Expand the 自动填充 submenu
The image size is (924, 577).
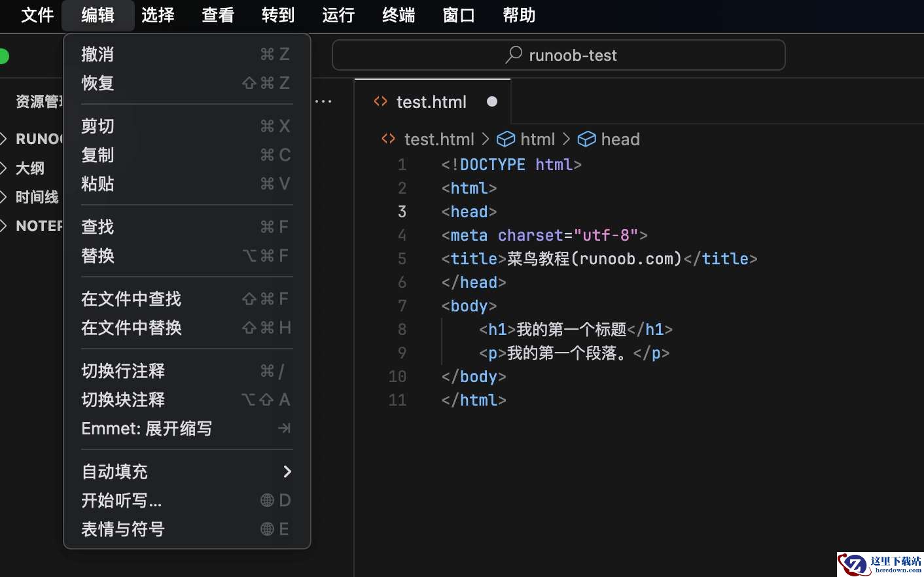[x=187, y=472]
